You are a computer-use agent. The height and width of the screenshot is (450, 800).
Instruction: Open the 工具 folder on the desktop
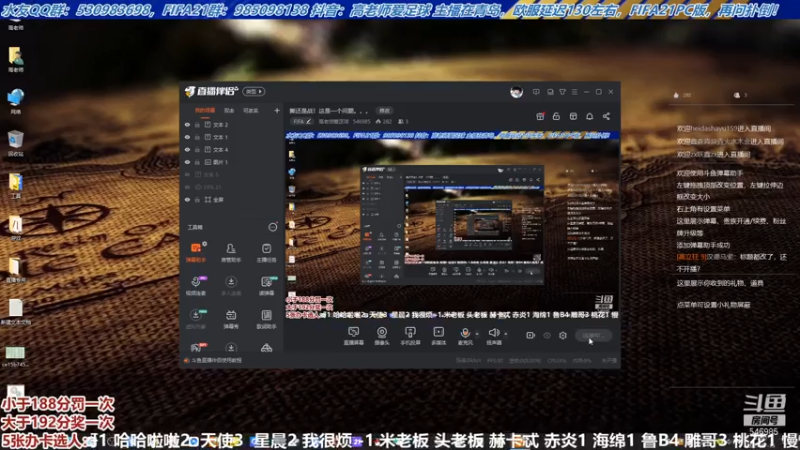16,185
